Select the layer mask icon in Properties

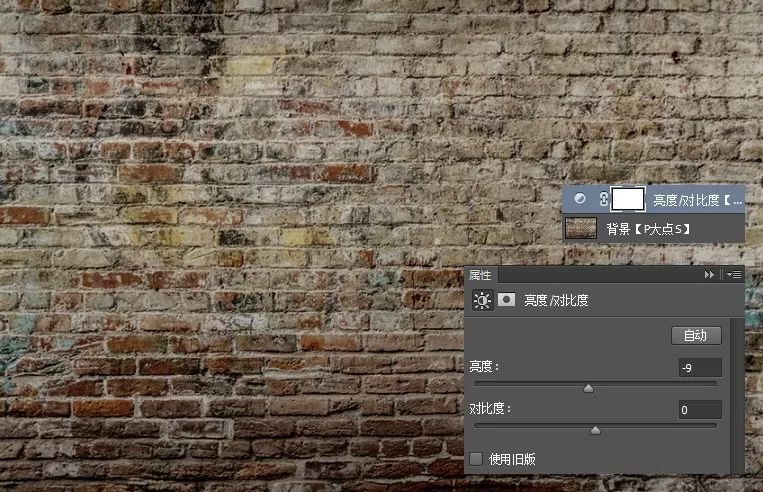pyautogui.click(x=506, y=300)
